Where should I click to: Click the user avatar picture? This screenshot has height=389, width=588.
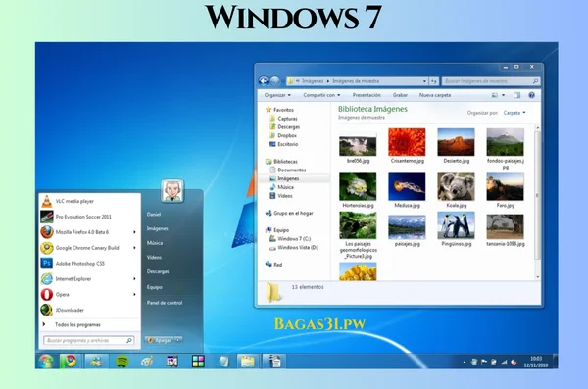coord(172,191)
